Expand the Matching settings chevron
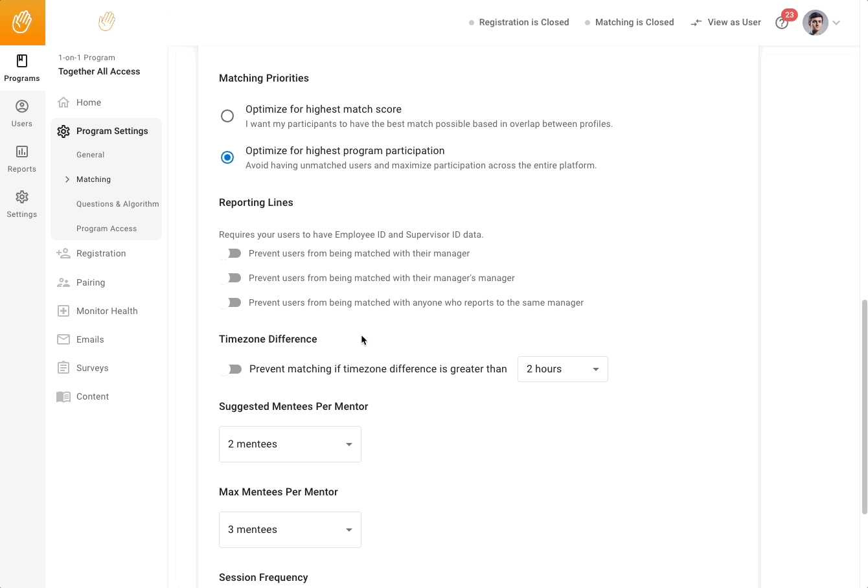This screenshot has height=588, width=868. pos(67,179)
